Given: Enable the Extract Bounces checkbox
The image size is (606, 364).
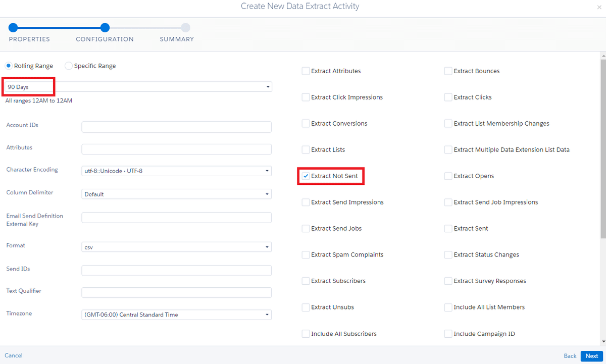Looking at the screenshot, I should click(448, 71).
